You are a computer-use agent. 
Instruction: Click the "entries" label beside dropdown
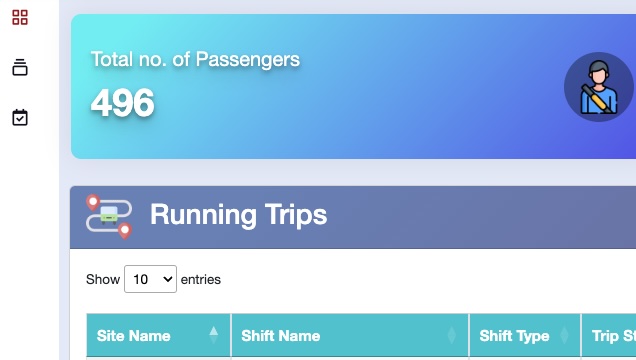click(x=201, y=279)
